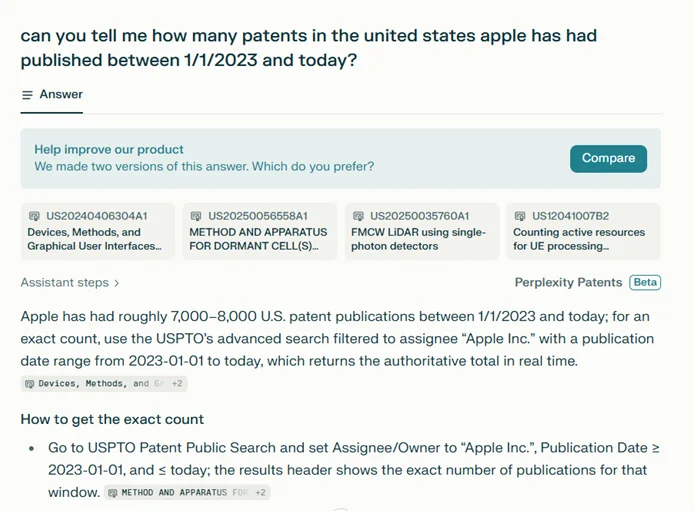Click the icon in the "METHOD AND APPARATUS FOR" citation chip
Viewport: 695px width, 511px height.
[113, 493]
